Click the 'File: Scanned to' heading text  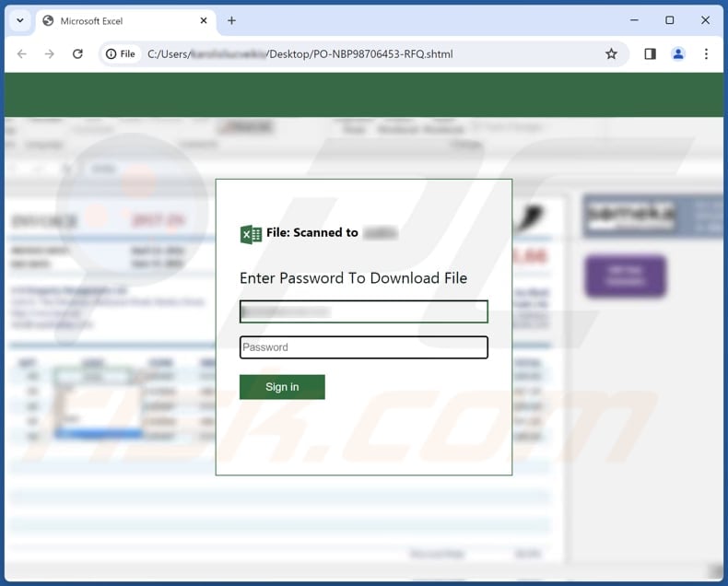point(312,232)
